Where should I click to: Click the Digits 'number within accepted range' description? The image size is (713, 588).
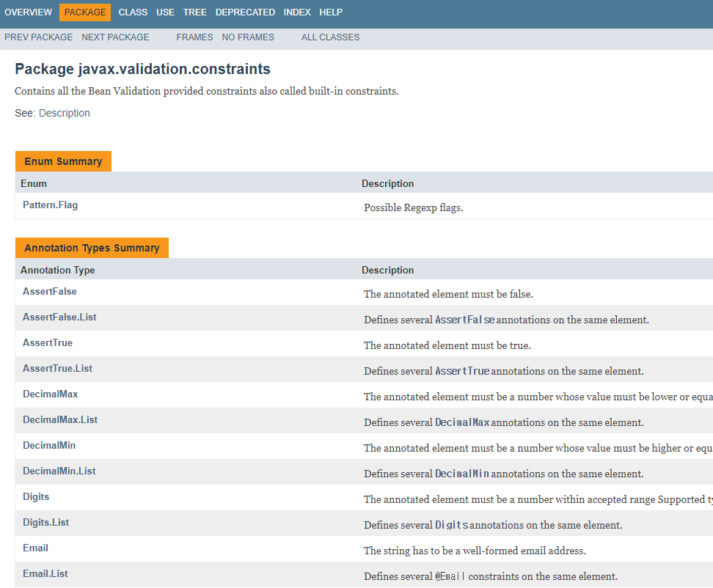538,500
